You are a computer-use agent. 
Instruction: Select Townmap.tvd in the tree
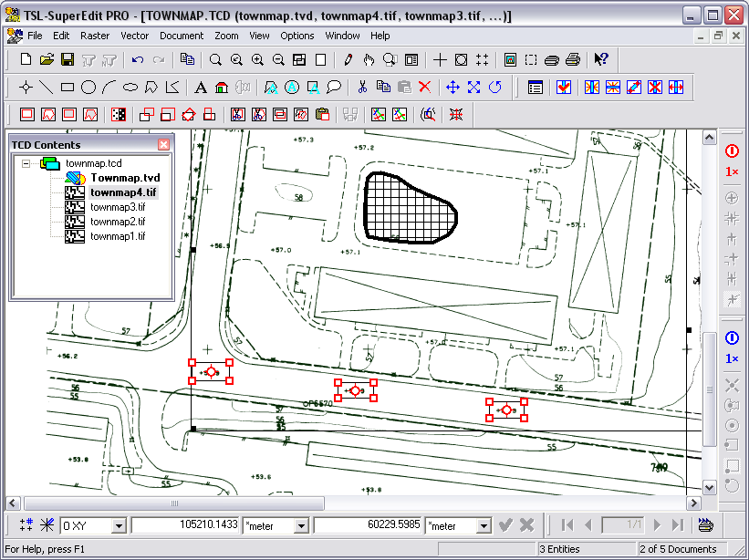click(x=125, y=178)
